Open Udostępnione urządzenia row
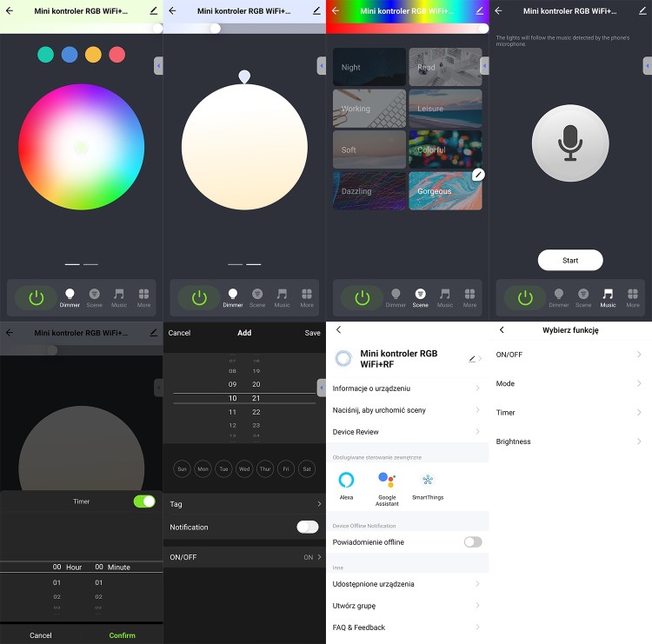 (407, 584)
